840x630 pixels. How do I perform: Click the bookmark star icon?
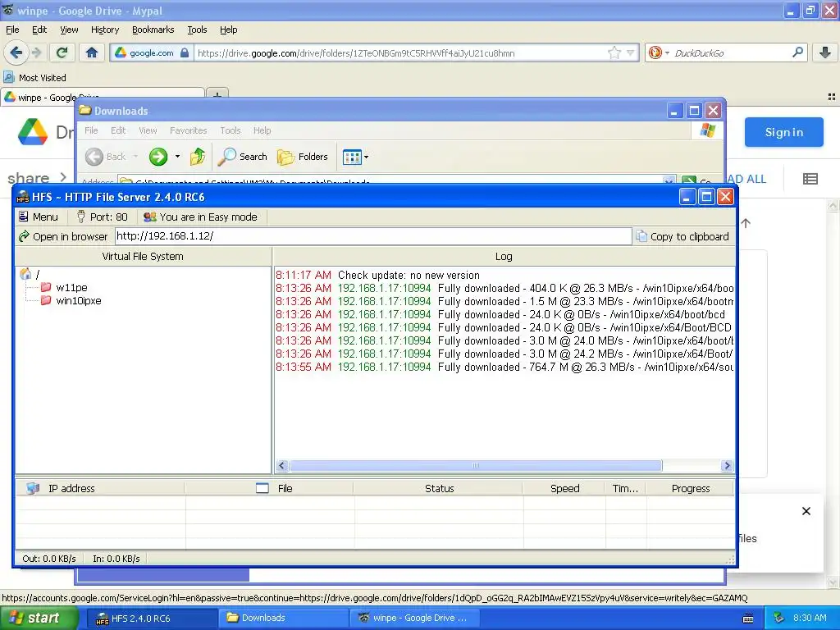pyautogui.click(x=614, y=52)
